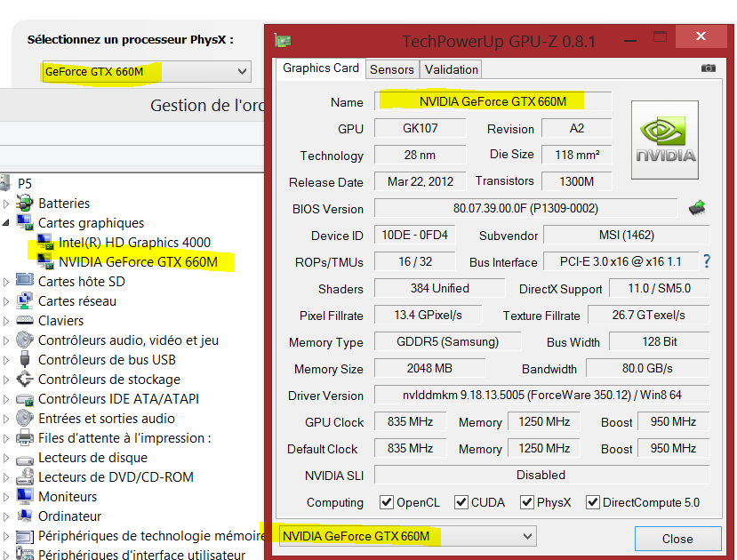Click the NVIDIA logo image
Image resolution: width=737 pixels, height=560 pixels.
pyautogui.click(x=665, y=140)
